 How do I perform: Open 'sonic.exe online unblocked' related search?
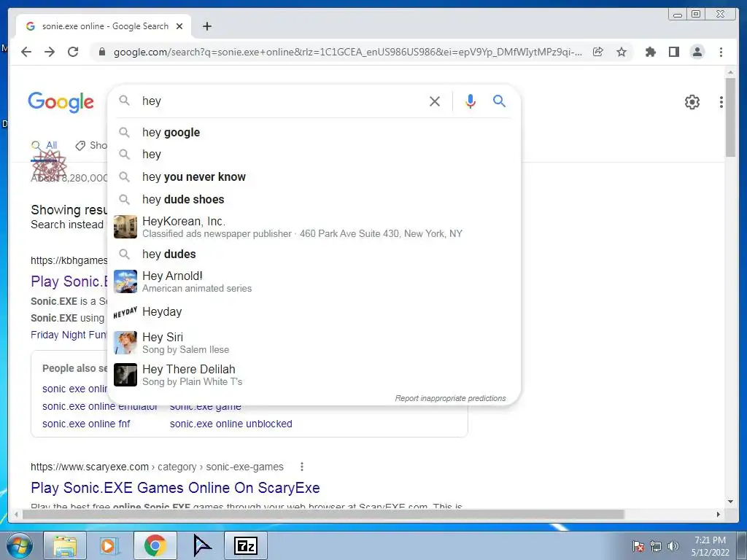click(231, 424)
